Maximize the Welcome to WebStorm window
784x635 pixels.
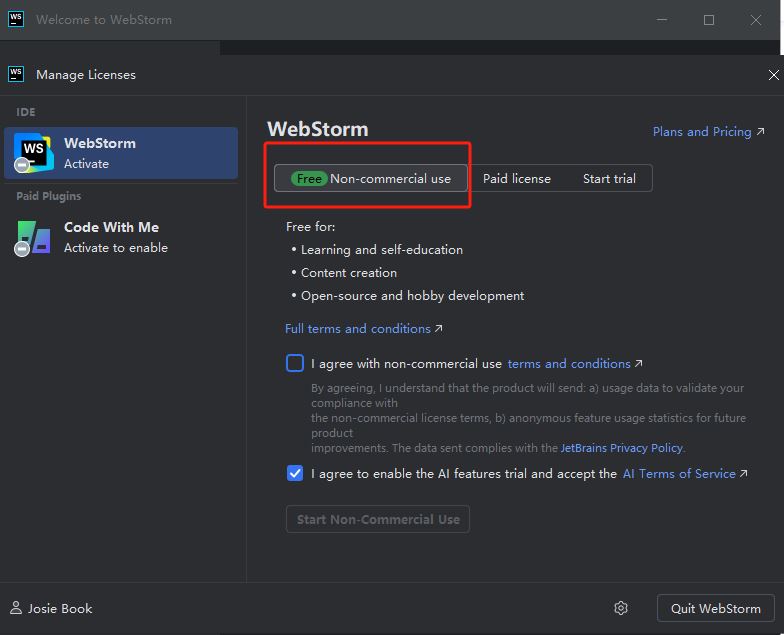coord(709,20)
